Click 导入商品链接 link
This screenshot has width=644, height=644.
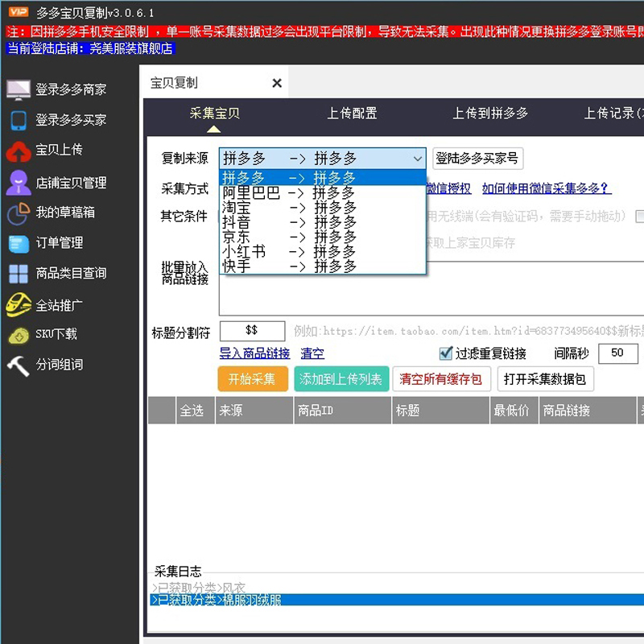tap(254, 353)
